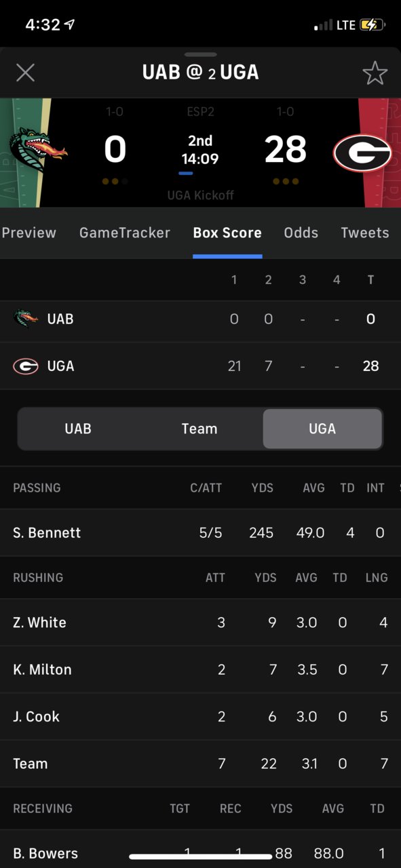Tap the favorite star icon

point(375,73)
